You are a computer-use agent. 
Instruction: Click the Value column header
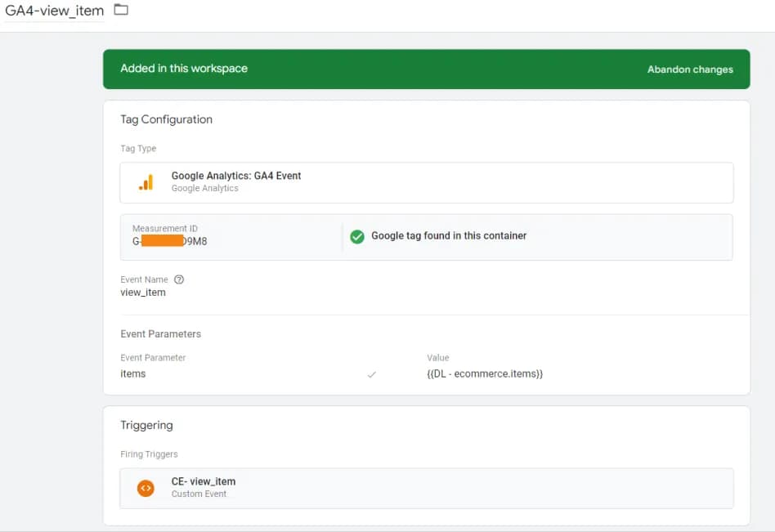pos(438,358)
